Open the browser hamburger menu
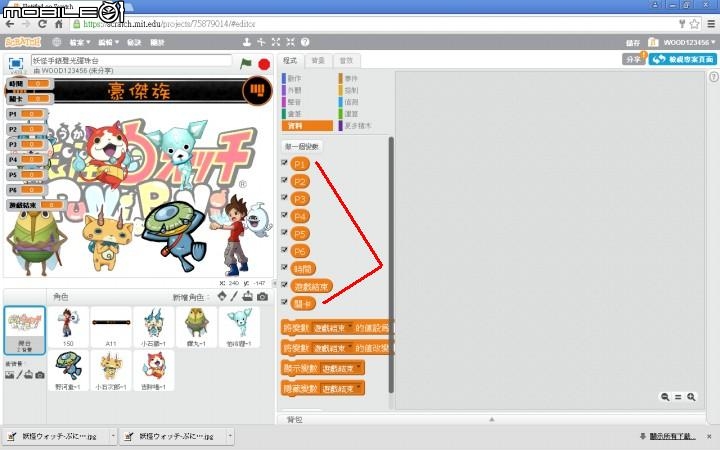This screenshot has width=720, height=450. (x=711, y=23)
